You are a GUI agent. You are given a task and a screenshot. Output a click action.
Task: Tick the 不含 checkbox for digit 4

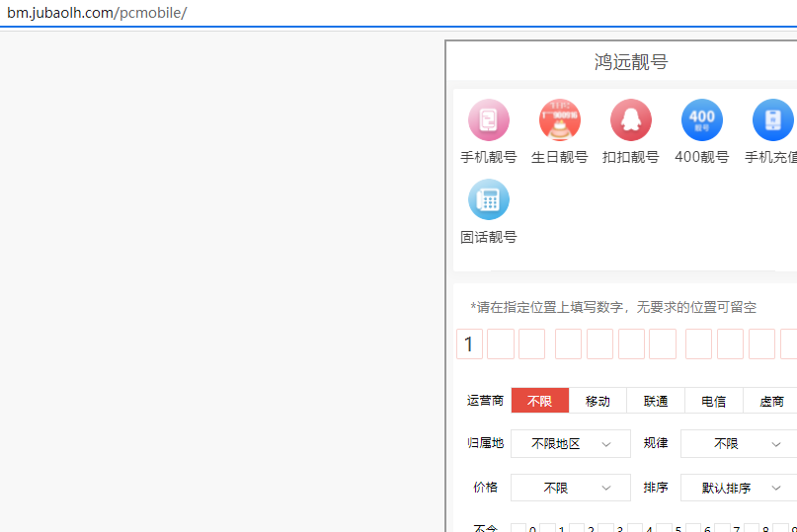[x=635, y=529]
